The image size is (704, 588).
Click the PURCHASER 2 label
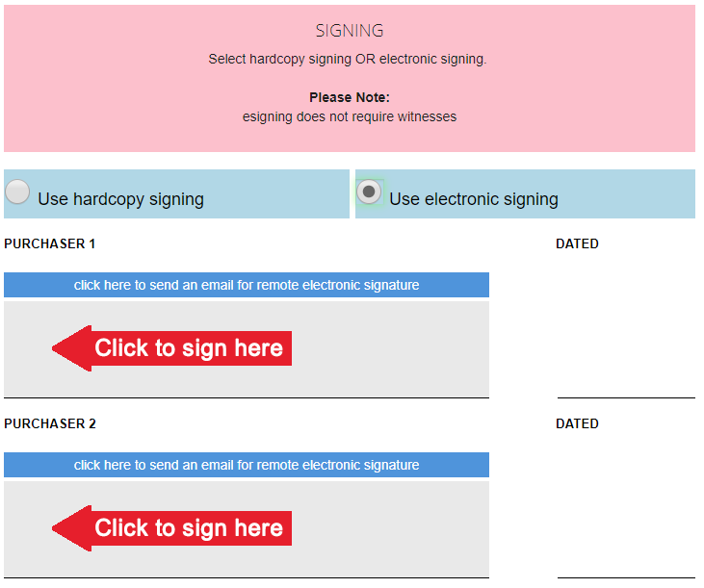click(50, 423)
